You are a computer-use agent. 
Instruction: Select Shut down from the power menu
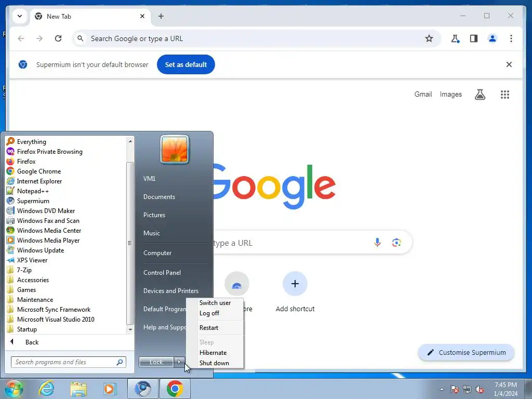point(215,363)
